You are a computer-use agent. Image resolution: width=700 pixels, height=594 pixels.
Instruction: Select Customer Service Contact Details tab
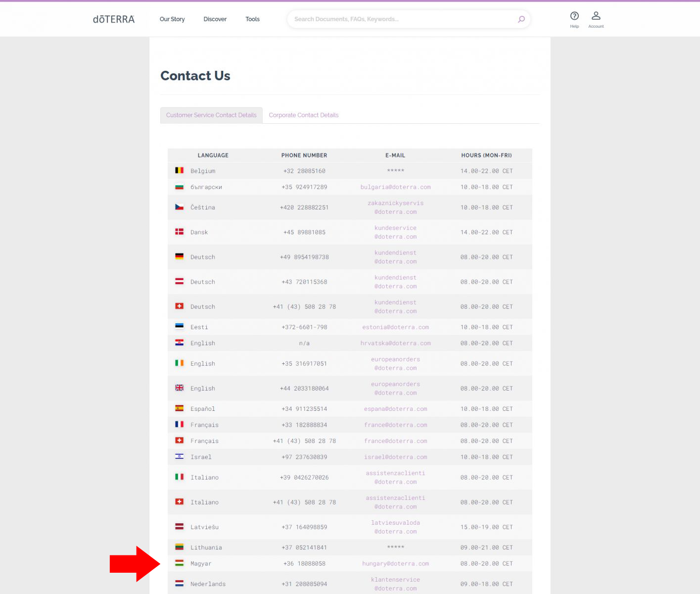211,115
